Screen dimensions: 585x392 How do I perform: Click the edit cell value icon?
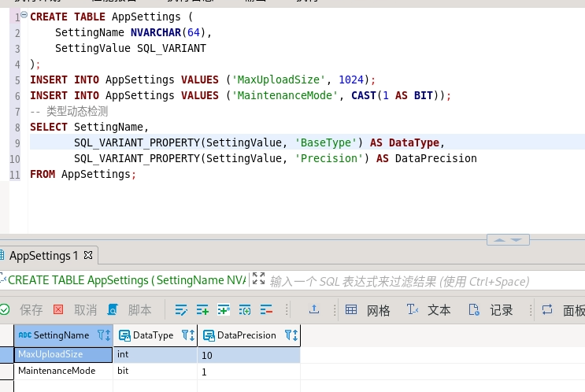pos(182,310)
